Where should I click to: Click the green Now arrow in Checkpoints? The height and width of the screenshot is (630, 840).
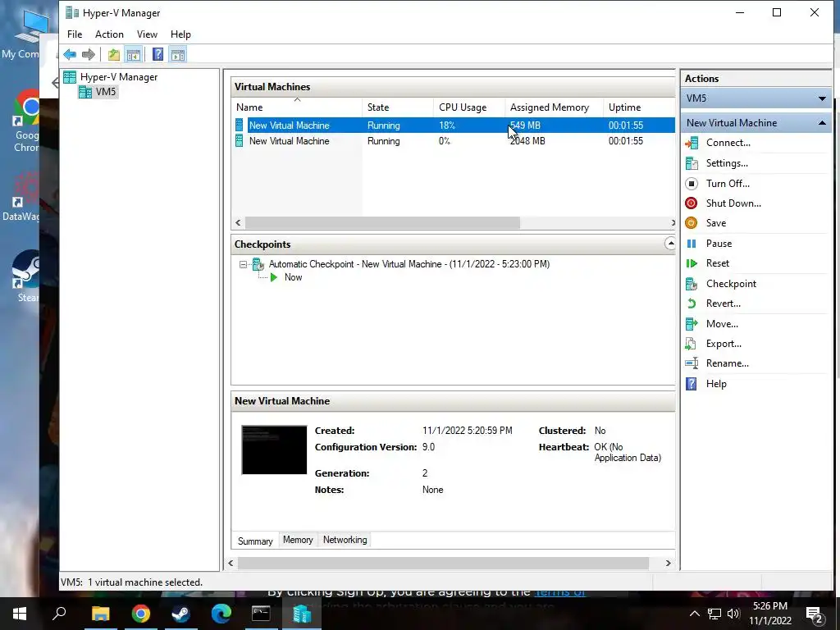pyautogui.click(x=274, y=277)
